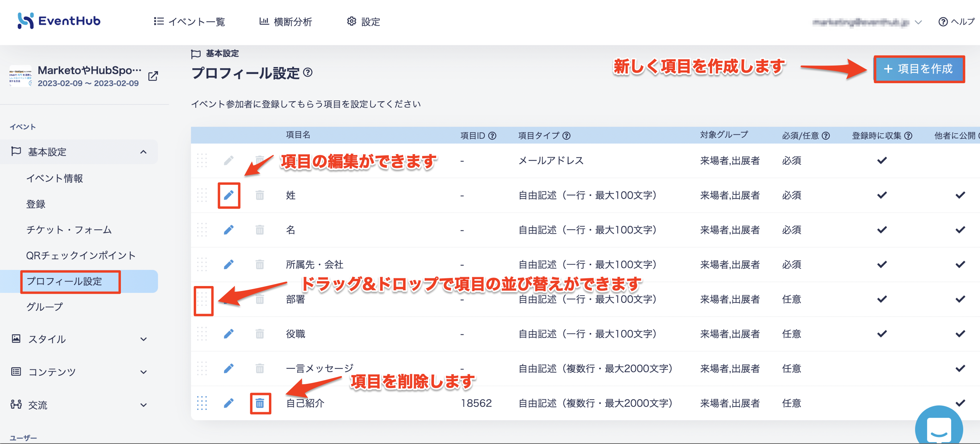Click the pencil icon for 役職 row

229,334
